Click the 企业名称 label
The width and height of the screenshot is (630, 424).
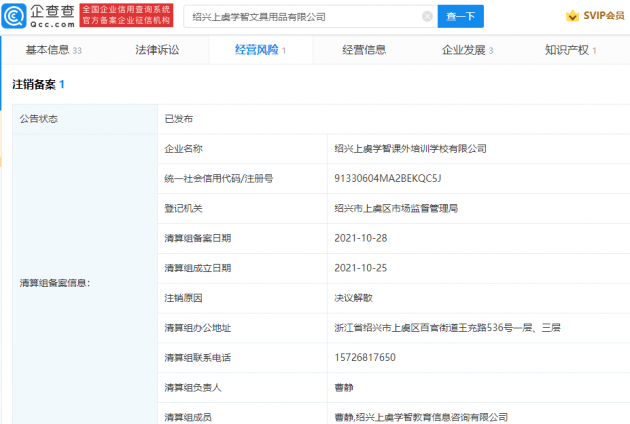coord(184,149)
